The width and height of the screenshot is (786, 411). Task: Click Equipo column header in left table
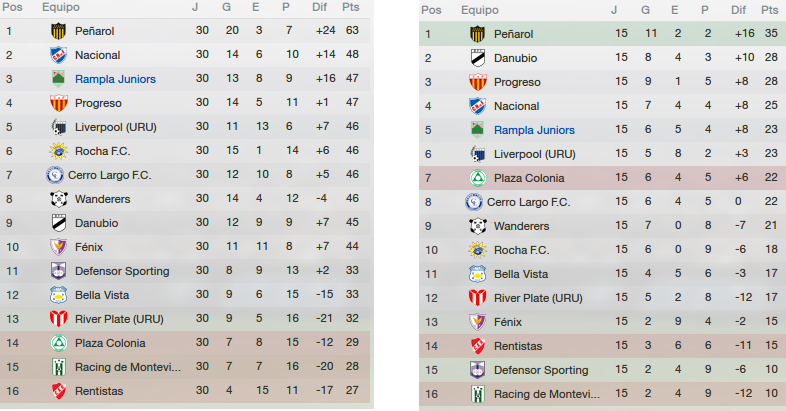[61, 8]
